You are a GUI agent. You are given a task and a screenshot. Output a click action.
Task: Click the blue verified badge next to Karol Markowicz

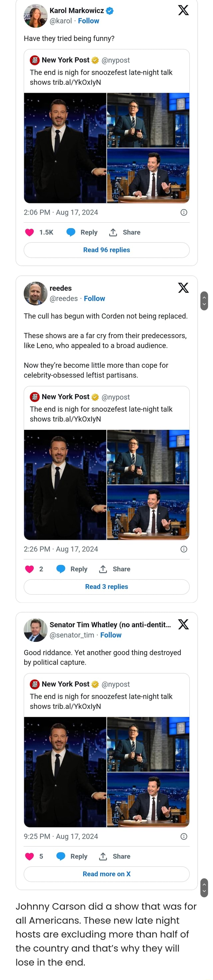[x=110, y=11]
